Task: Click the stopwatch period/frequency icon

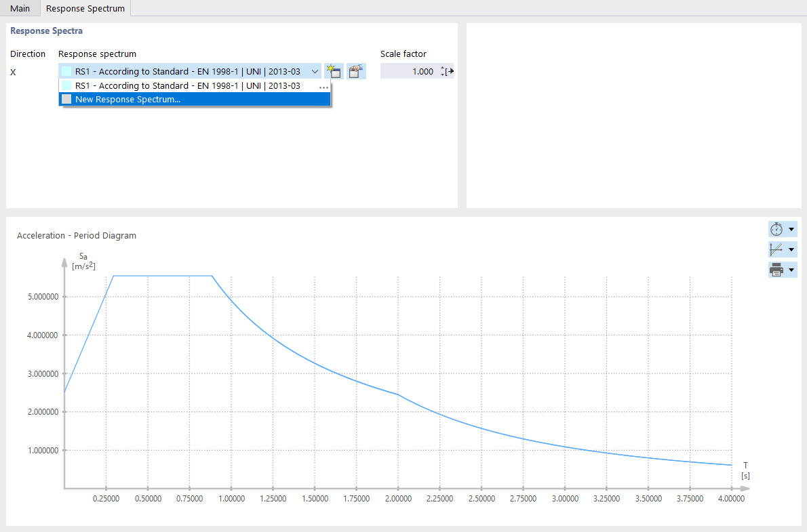Action: 776,229
